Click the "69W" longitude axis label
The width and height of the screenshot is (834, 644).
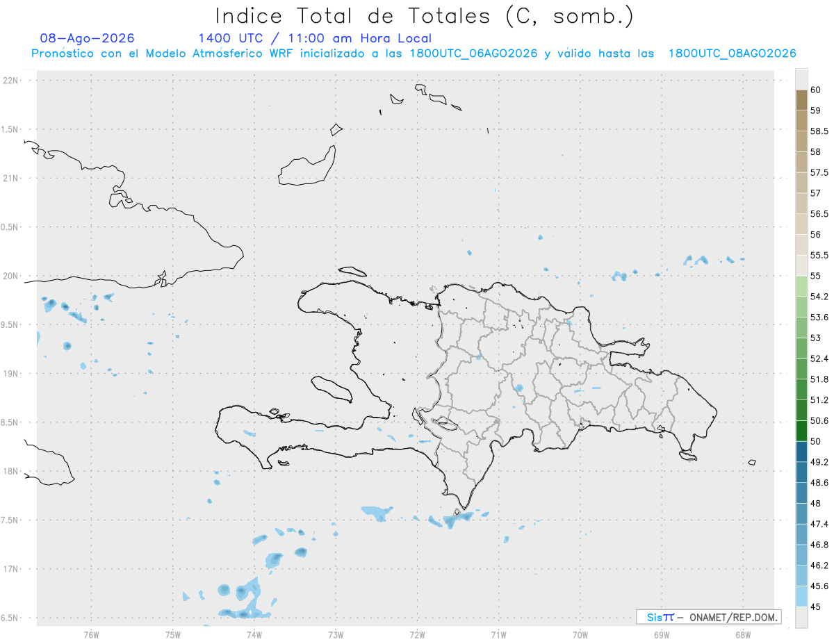click(x=662, y=634)
